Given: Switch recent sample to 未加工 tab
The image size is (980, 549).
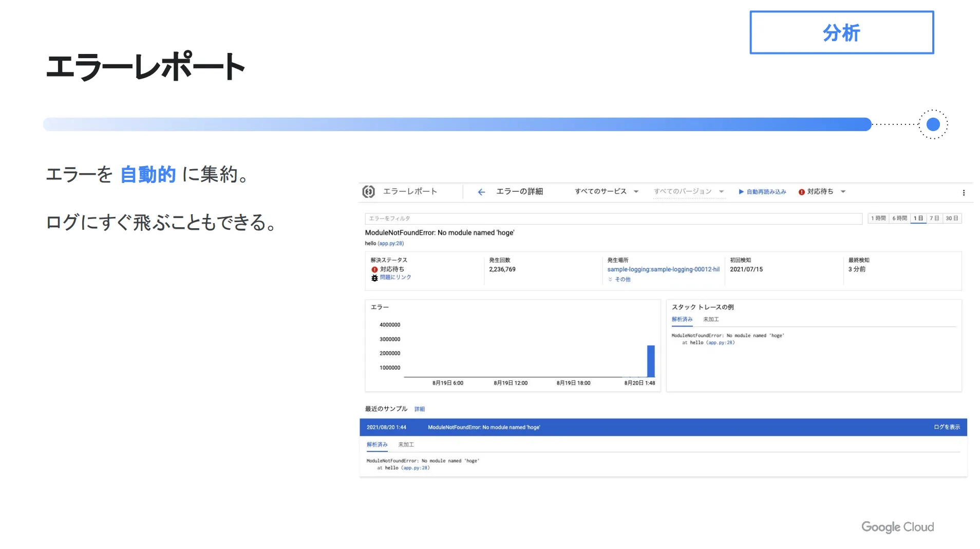Looking at the screenshot, I should pos(406,445).
